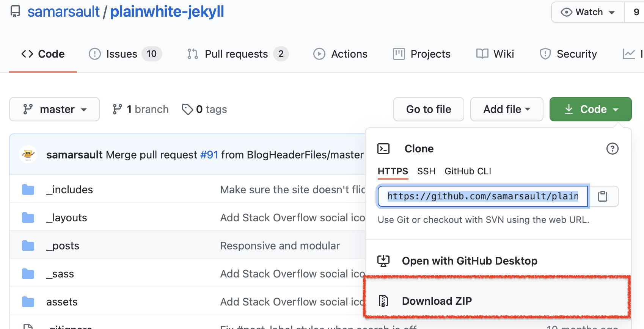The image size is (644, 329).
Task: Click the _layouts folder icon
Action: tap(28, 218)
